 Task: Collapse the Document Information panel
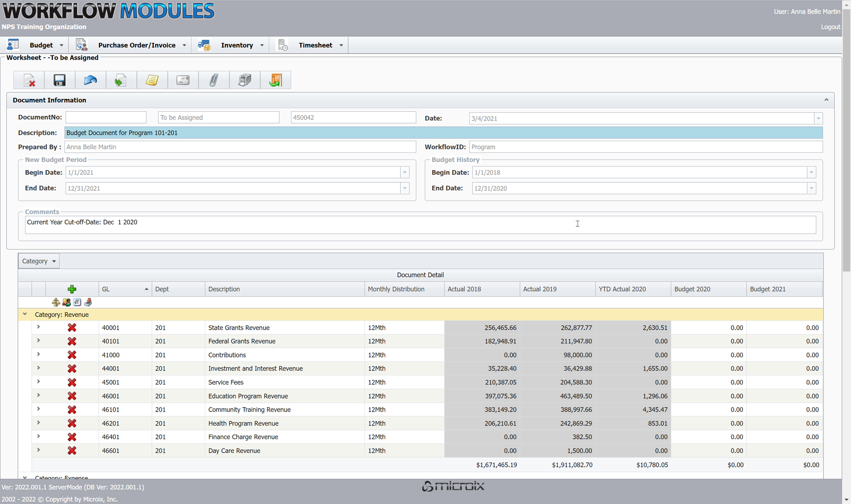pyautogui.click(x=826, y=100)
